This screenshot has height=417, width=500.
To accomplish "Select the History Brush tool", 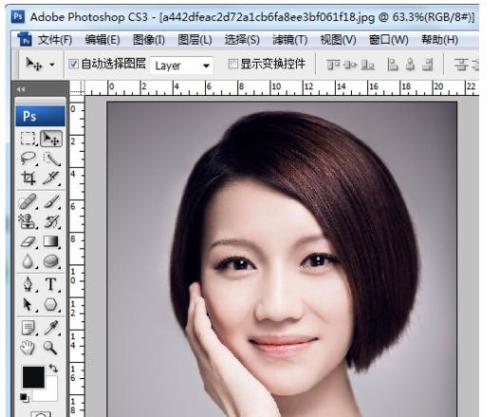I will click(51, 221).
